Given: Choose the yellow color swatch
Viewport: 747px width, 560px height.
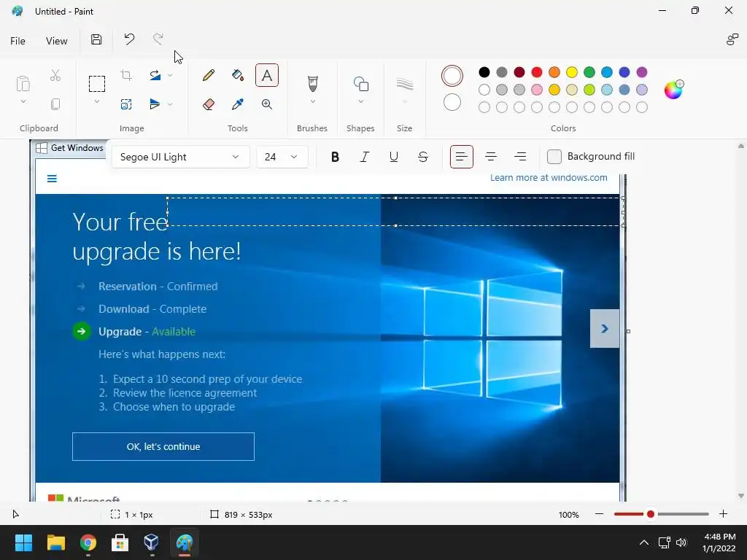Looking at the screenshot, I should tap(572, 72).
